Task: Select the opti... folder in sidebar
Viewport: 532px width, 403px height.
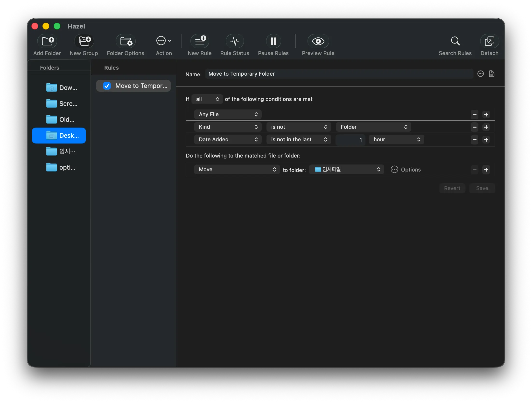Action: [59, 167]
